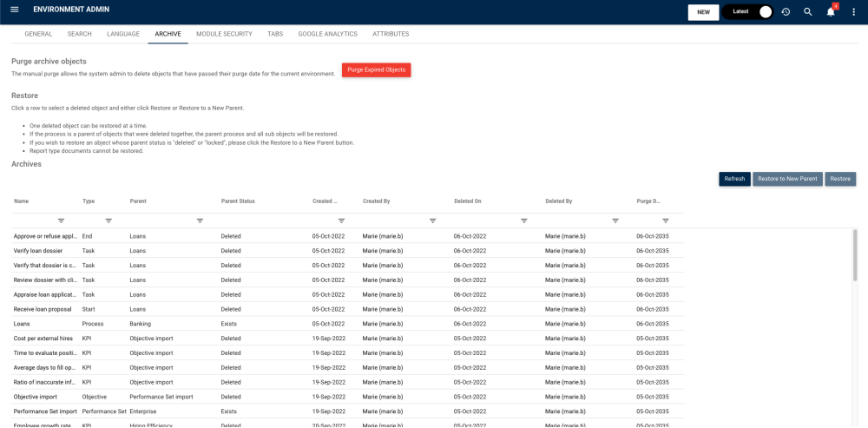Click Restore to New Parent button

point(788,179)
